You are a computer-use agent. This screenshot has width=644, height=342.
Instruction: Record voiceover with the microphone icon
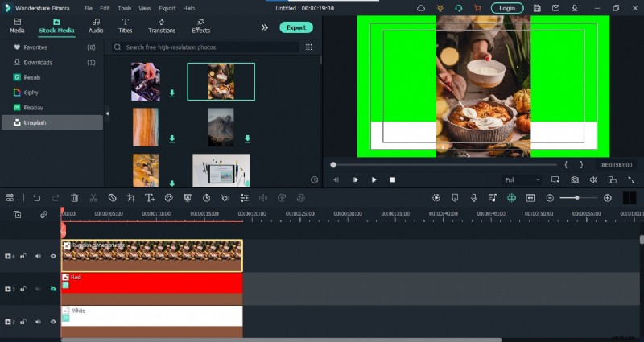(x=474, y=198)
